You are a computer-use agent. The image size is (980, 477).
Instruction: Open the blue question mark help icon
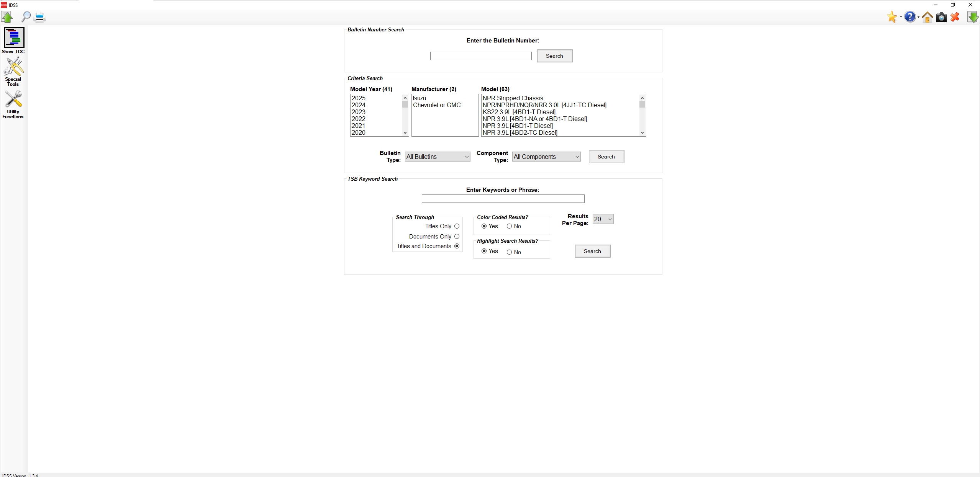910,17
